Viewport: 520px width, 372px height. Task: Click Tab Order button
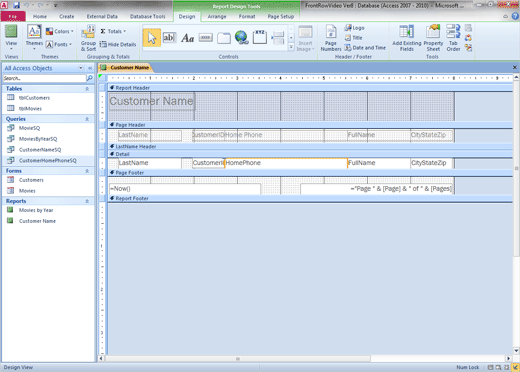coord(453,38)
